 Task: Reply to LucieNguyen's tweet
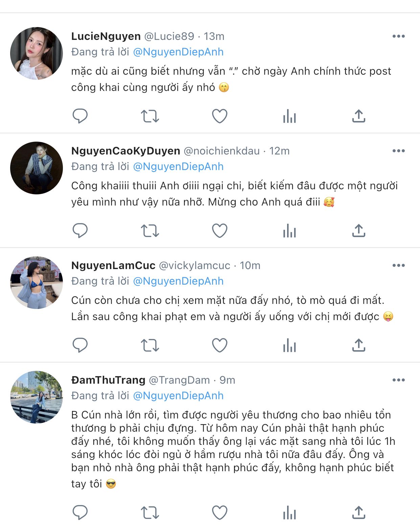click(80, 116)
